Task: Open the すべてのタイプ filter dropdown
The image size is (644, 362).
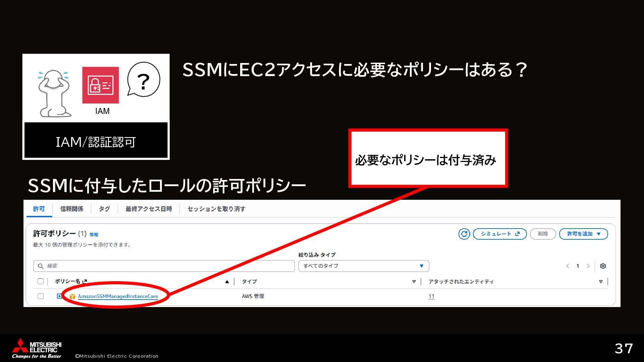Action: (x=364, y=266)
